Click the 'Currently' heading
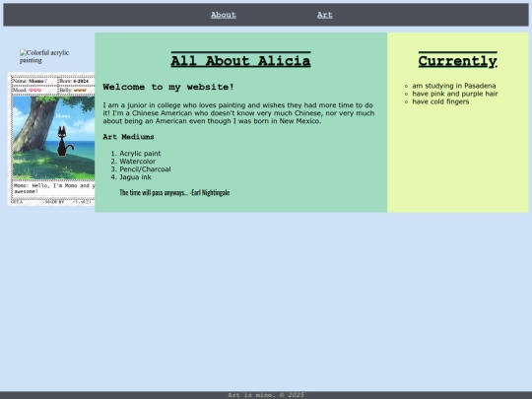Image resolution: width=532 pixels, height=399 pixels. [x=458, y=60]
